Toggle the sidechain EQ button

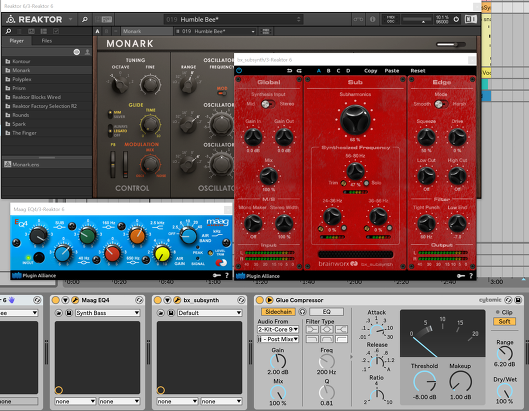click(x=327, y=311)
